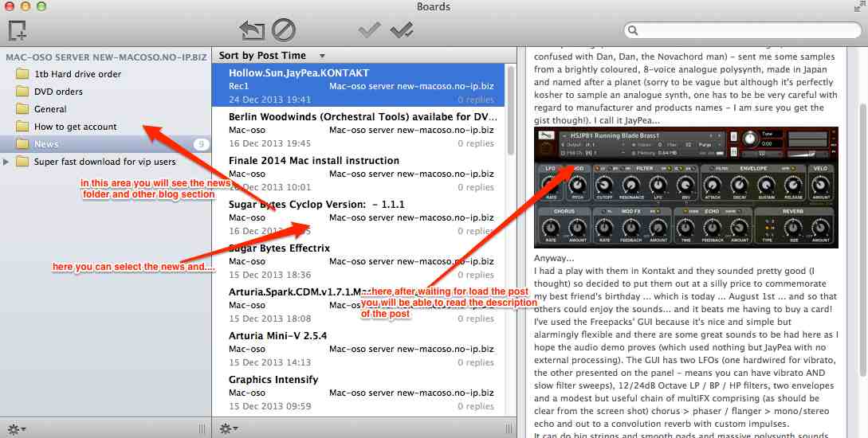868x438 pixels.
Task: Click the date 15 Dec 2013 18:36
Action: 269,275
